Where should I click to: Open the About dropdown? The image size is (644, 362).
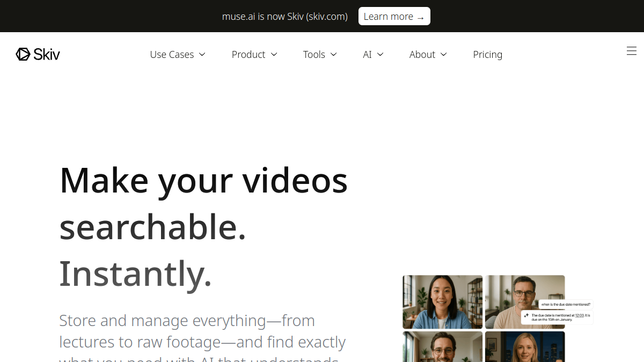pyautogui.click(x=428, y=54)
